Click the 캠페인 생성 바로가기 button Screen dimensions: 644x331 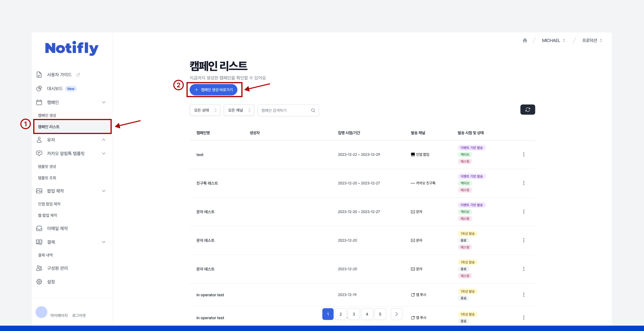coord(214,90)
